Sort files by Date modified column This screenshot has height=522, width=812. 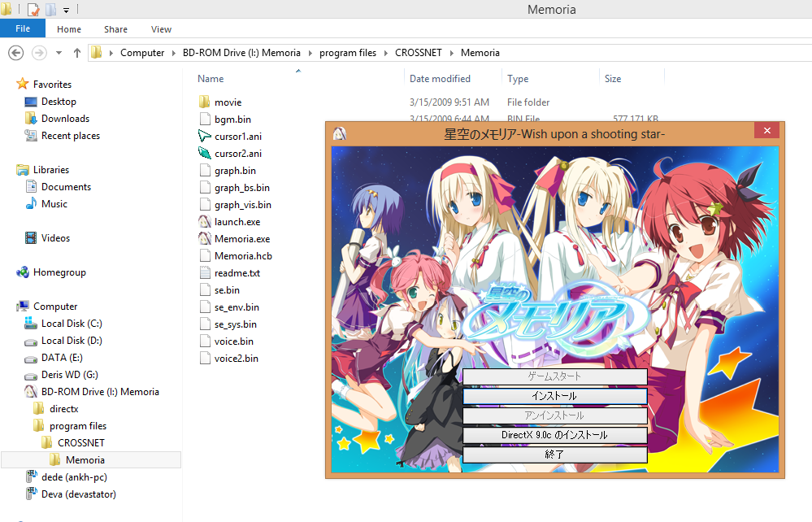[440, 79]
